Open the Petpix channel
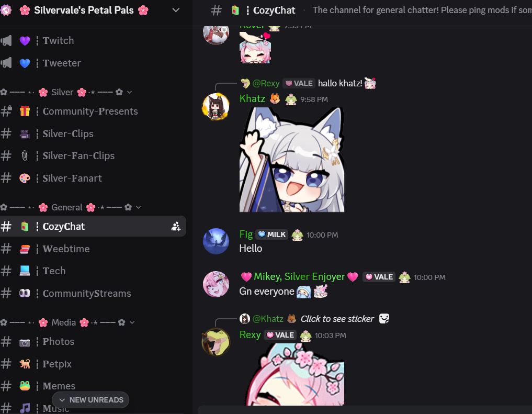 92,364
